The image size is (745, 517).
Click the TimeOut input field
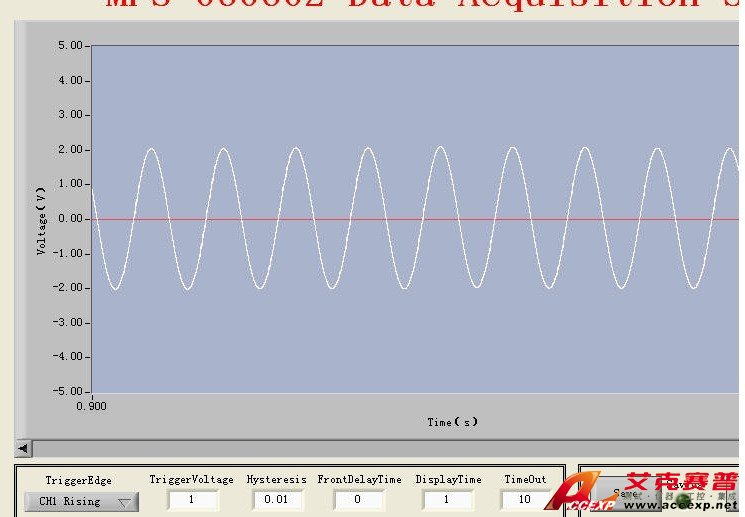(525, 499)
